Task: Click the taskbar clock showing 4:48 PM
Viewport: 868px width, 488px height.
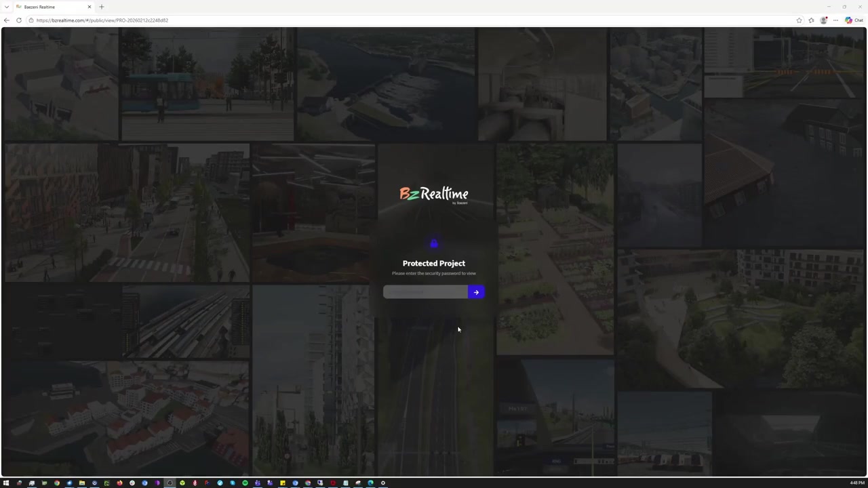Action: [857, 483]
